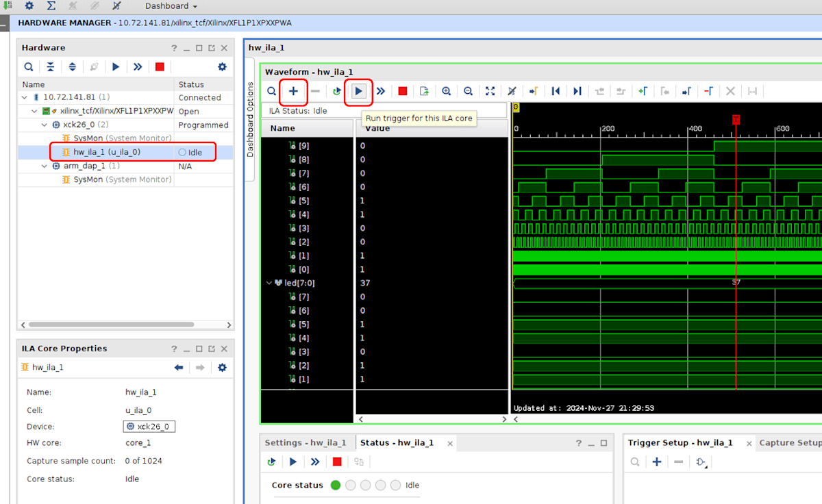822x504 pixels.
Task: Go back in ILA Core Properties
Action: coord(179,368)
